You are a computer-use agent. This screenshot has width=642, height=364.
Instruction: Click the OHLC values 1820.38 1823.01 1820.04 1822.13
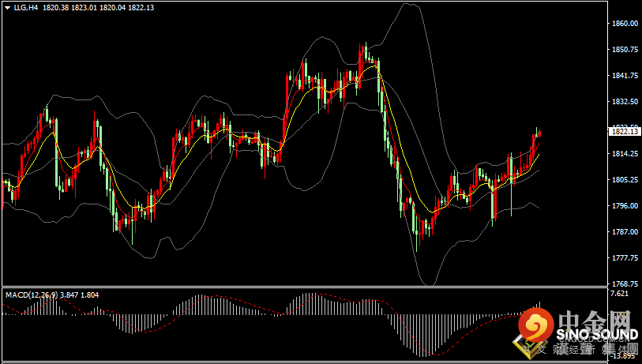point(98,7)
